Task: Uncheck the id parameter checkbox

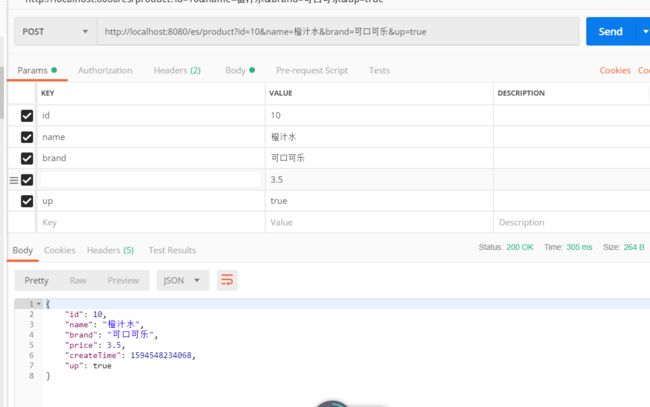Action: [27, 116]
